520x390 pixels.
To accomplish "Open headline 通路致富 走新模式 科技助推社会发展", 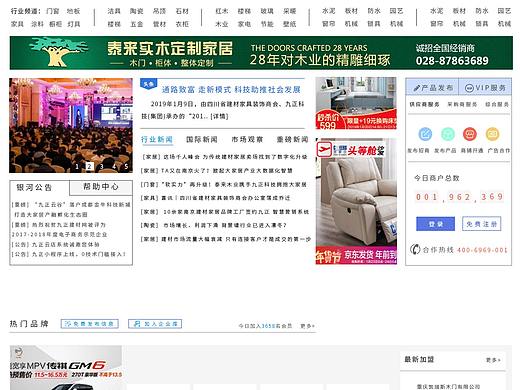I will click(x=231, y=89).
